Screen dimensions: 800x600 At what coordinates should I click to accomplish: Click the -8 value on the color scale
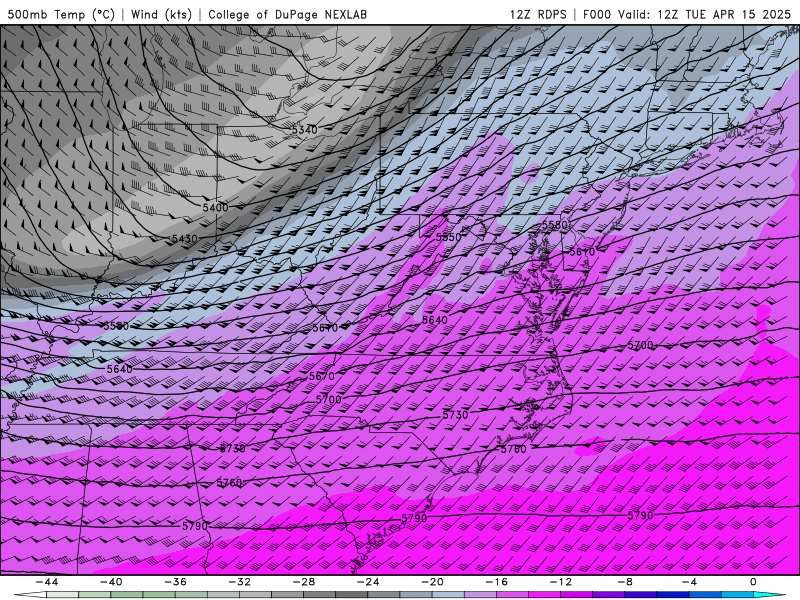point(626,582)
